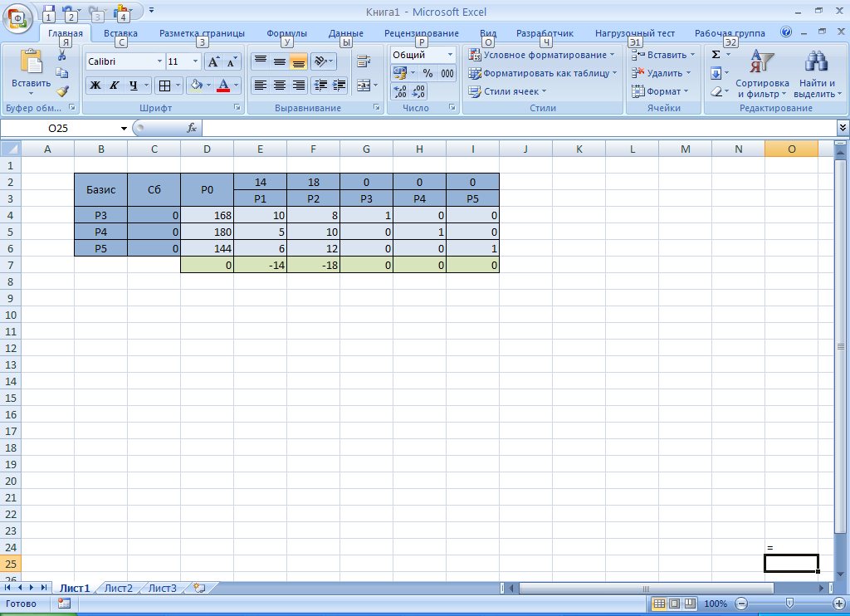Open Найти и выделить menu
The image size is (850, 616).
817,74
